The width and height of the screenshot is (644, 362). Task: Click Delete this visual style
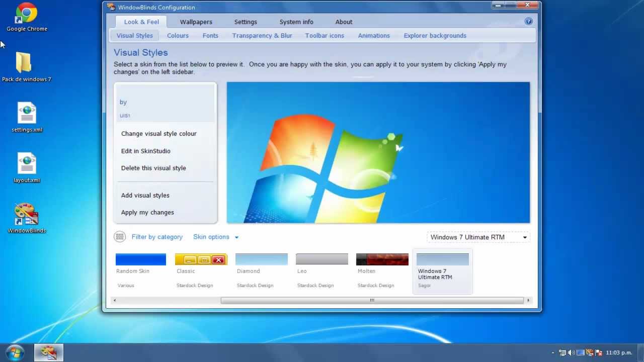pyautogui.click(x=153, y=168)
